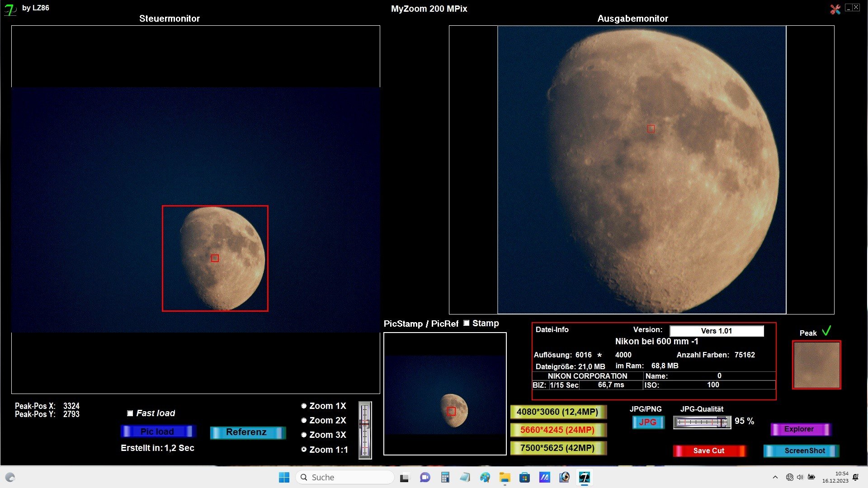868x488 pixels.
Task: Enable the Fast load checkbox
Action: point(130,413)
